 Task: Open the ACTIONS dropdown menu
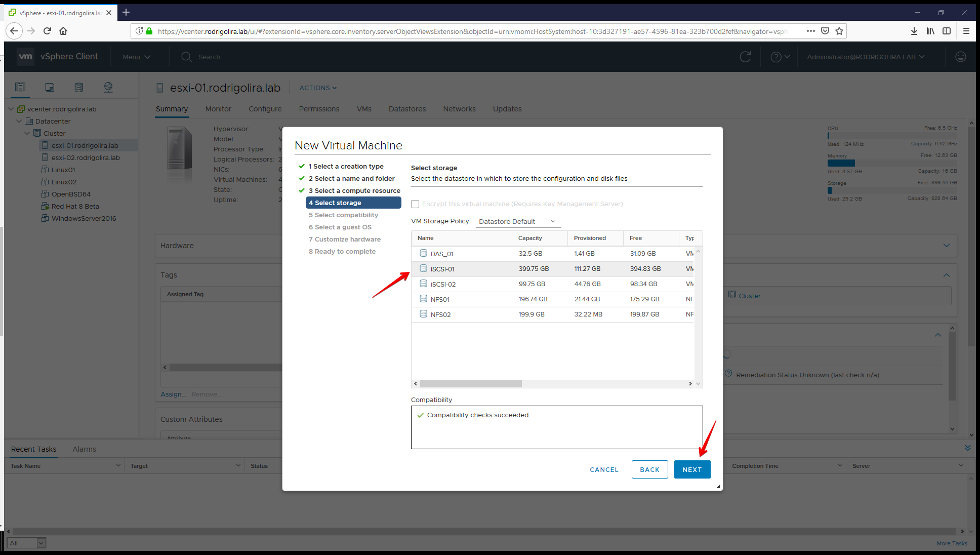(x=318, y=88)
